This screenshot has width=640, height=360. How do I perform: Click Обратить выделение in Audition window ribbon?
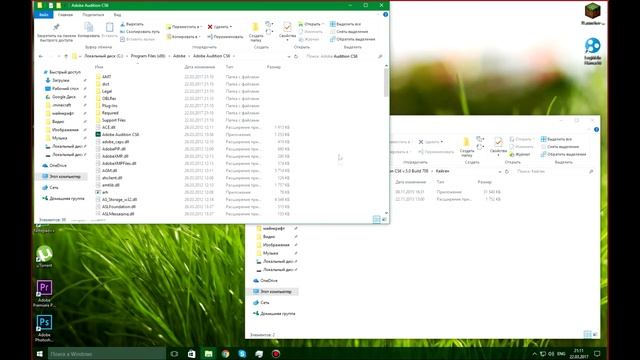352,39
